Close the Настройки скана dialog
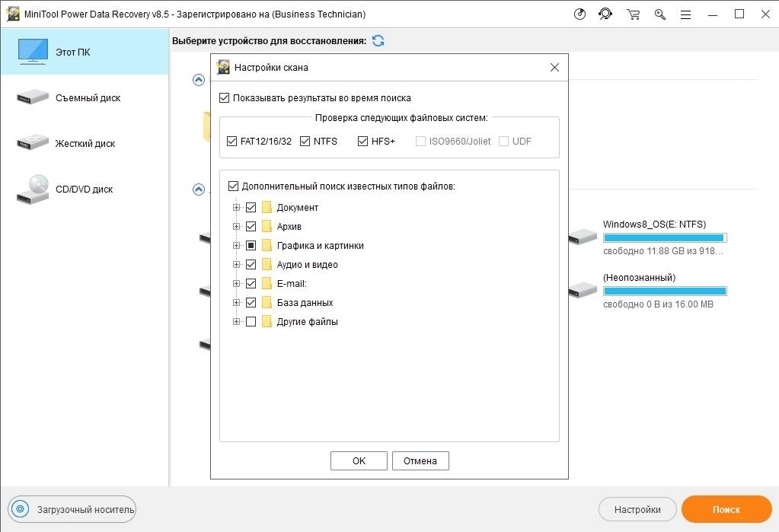The height and width of the screenshot is (532, 779). [x=554, y=67]
